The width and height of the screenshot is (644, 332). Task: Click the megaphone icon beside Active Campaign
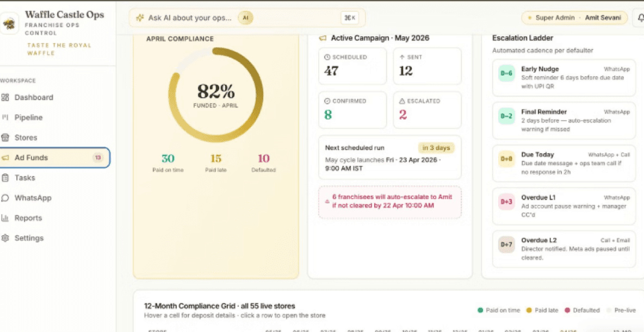pos(323,38)
